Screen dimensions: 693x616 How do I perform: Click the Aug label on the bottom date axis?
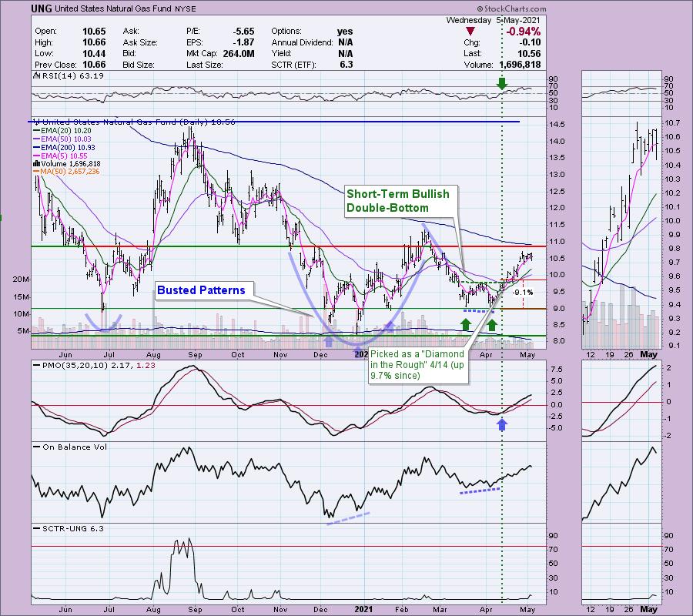pyautogui.click(x=153, y=609)
